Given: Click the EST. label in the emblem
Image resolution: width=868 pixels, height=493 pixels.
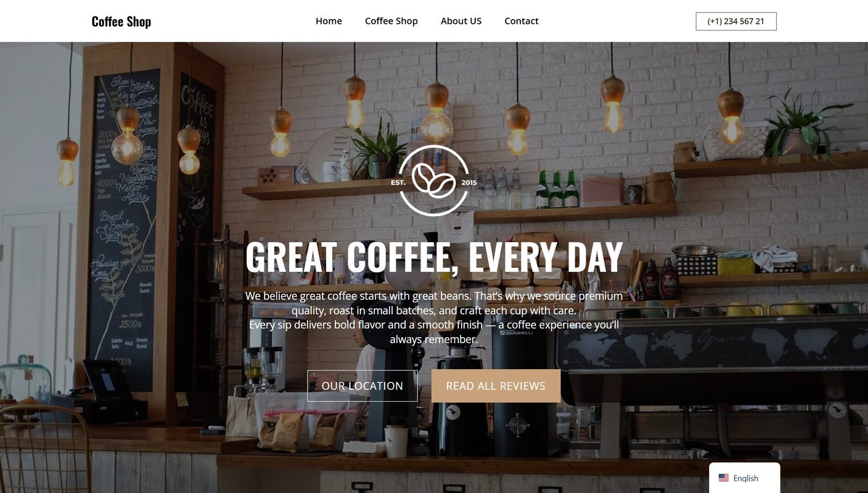Looking at the screenshot, I should point(398,182).
